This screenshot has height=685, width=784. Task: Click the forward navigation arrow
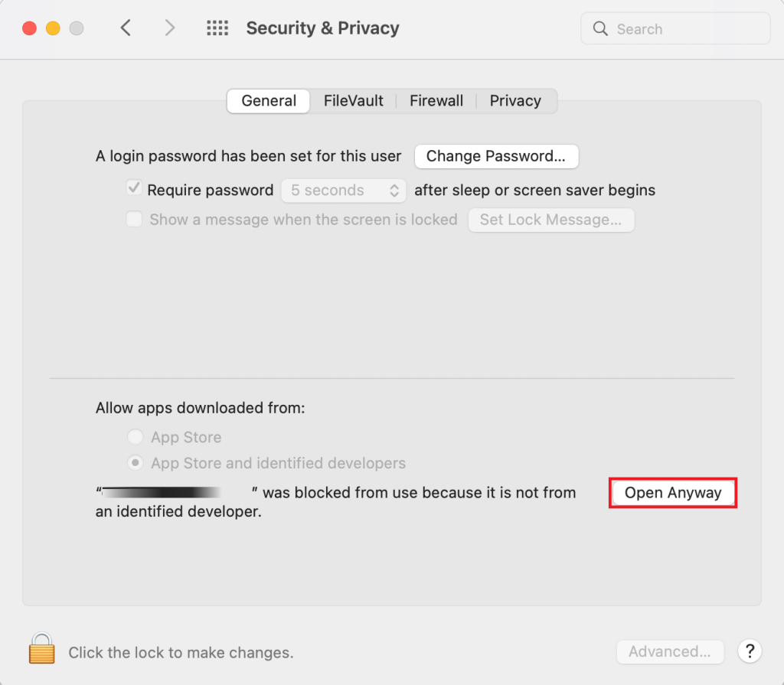168,28
